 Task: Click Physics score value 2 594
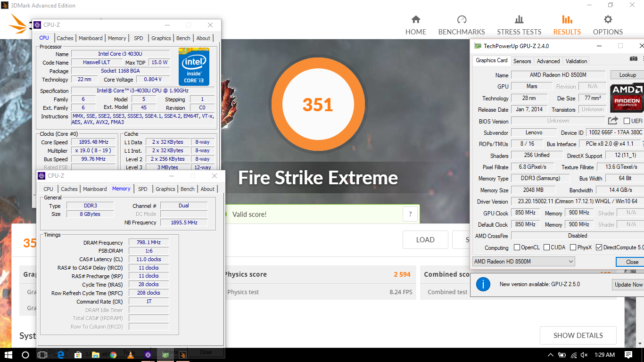(402, 274)
